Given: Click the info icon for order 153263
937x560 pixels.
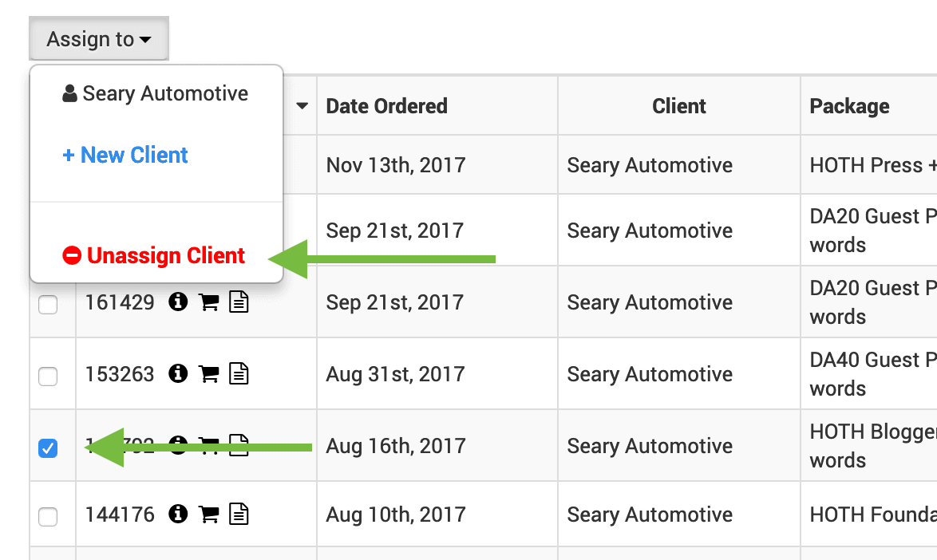Looking at the screenshot, I should click(177, 373).
